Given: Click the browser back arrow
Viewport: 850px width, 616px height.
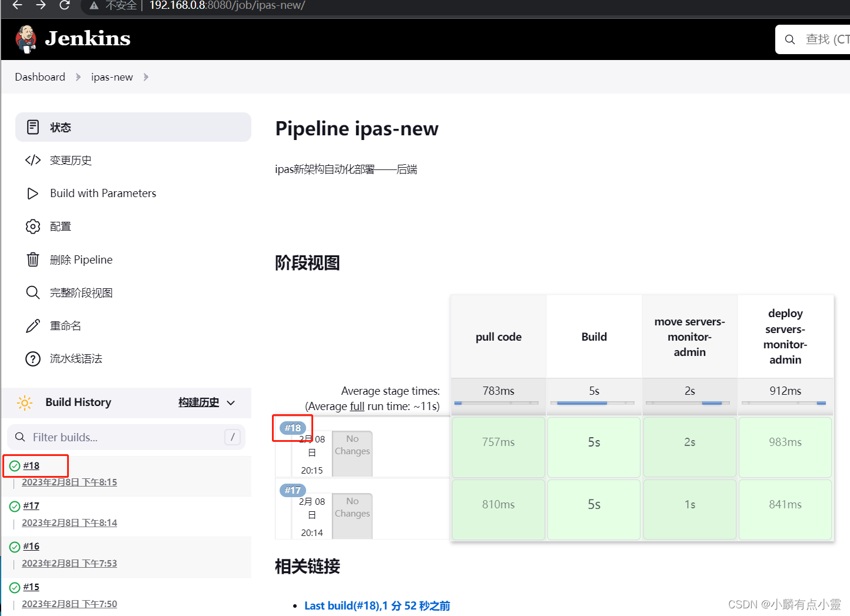Looking at the screenshot, I should [17, 5].
